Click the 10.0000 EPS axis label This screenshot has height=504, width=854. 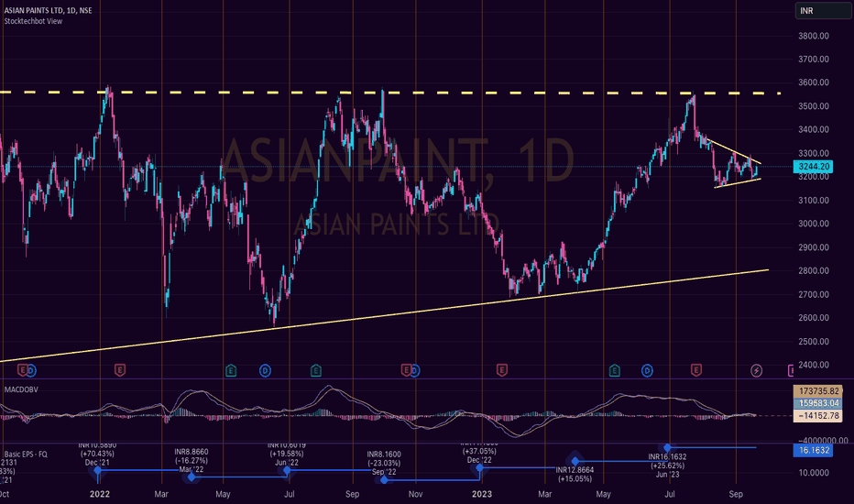[x=814, y=473]
